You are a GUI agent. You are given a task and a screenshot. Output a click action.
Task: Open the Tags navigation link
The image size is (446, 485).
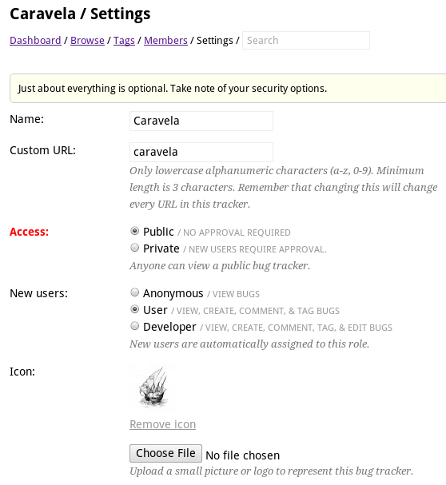click(124, 40)
